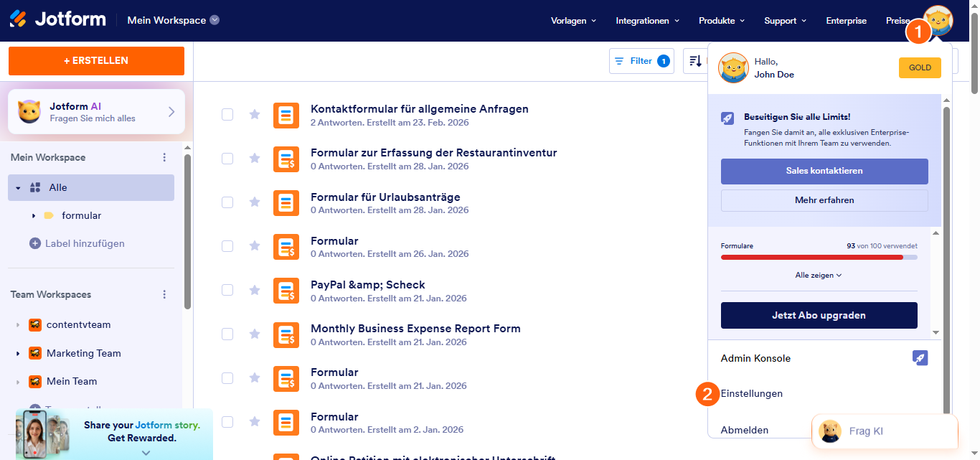Click the Jotform logo in the header

[57, 19]
